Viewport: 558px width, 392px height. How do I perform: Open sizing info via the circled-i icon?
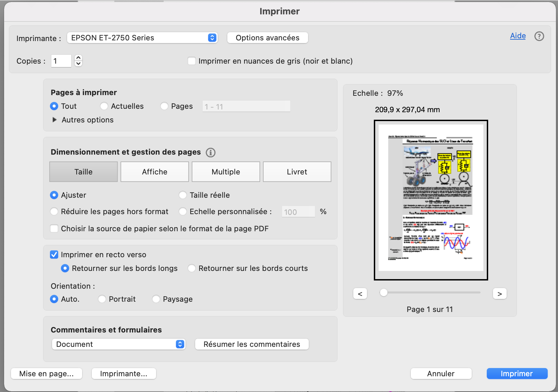[x=211, y=153]
